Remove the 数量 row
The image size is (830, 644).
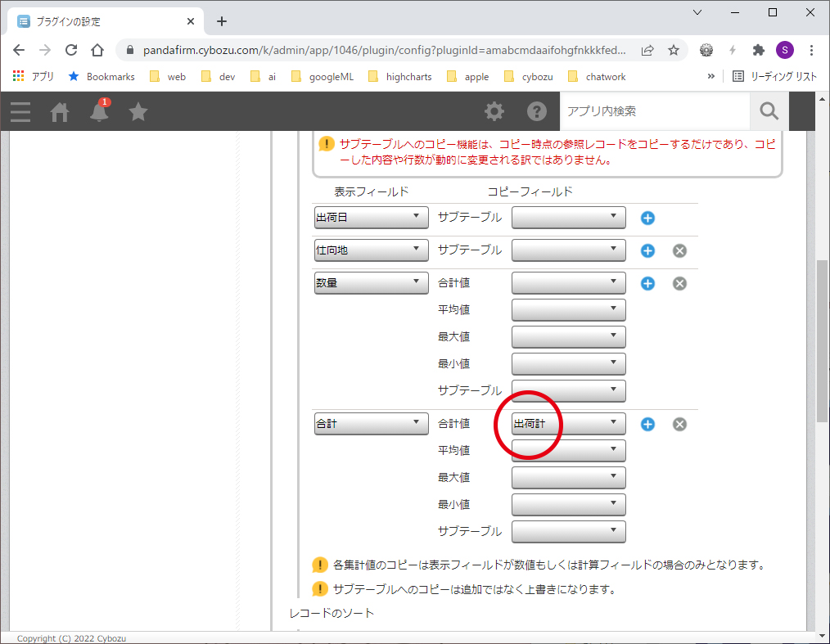click(x=679, y=284)
